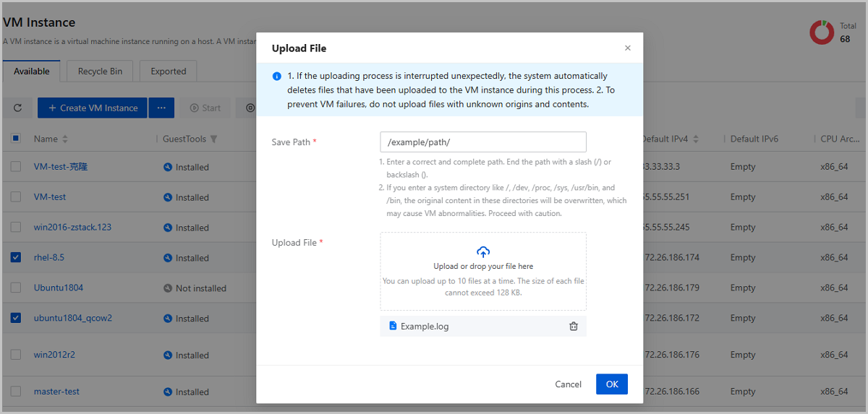
Task: Uncheck the rhel-8.5 row checkbox
Action: tap(16, 257)
